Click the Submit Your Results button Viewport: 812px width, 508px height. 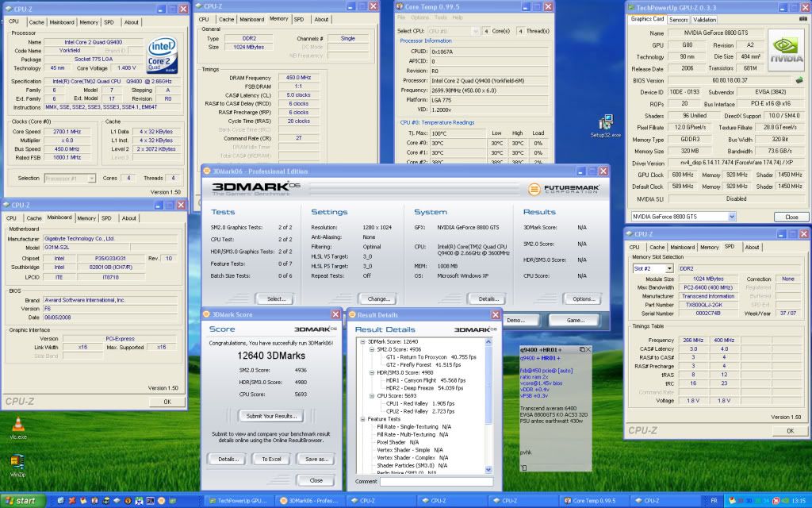pos(271,416)
